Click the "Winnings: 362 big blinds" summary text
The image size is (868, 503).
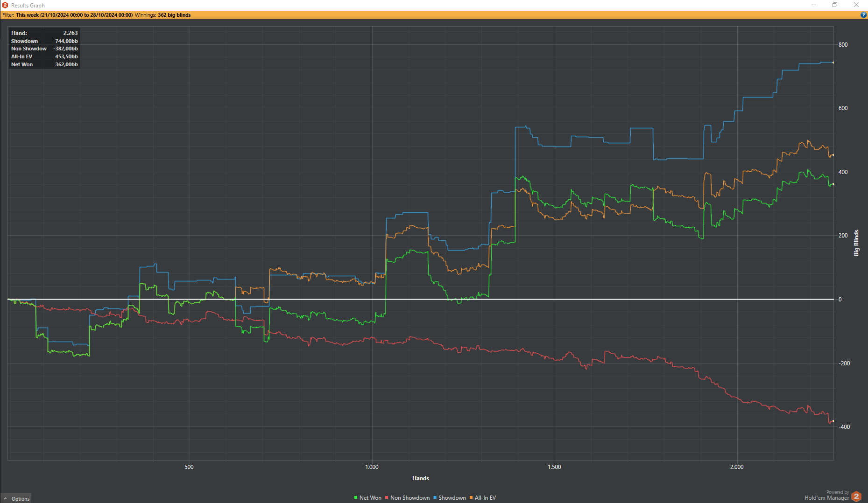coord(163,15)
